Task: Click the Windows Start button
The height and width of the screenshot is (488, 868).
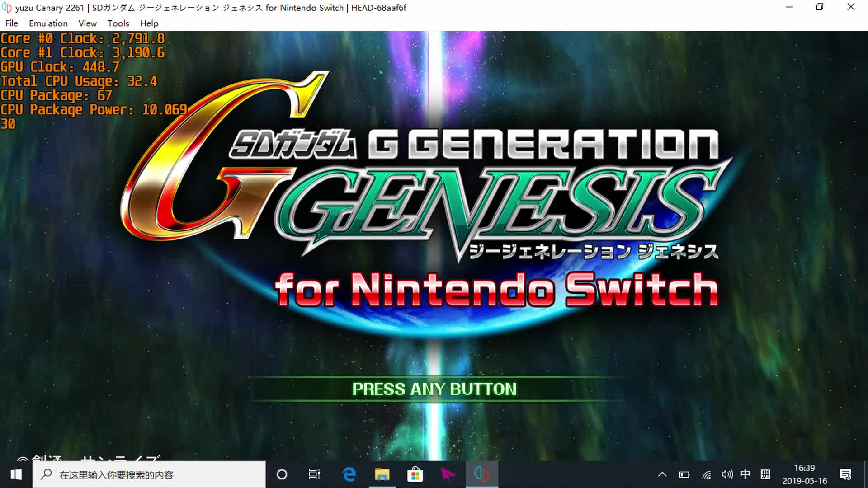Action: pos(16,474)
